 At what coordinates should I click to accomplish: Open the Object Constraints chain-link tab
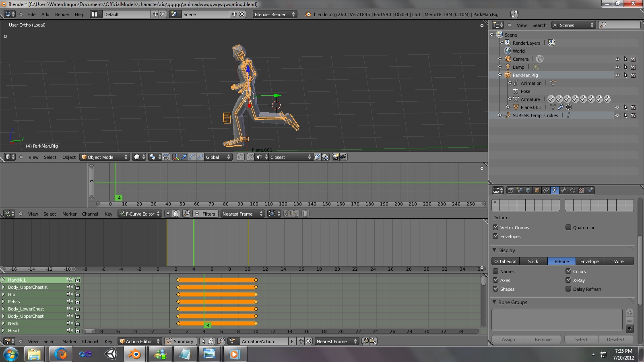point(546,190)
